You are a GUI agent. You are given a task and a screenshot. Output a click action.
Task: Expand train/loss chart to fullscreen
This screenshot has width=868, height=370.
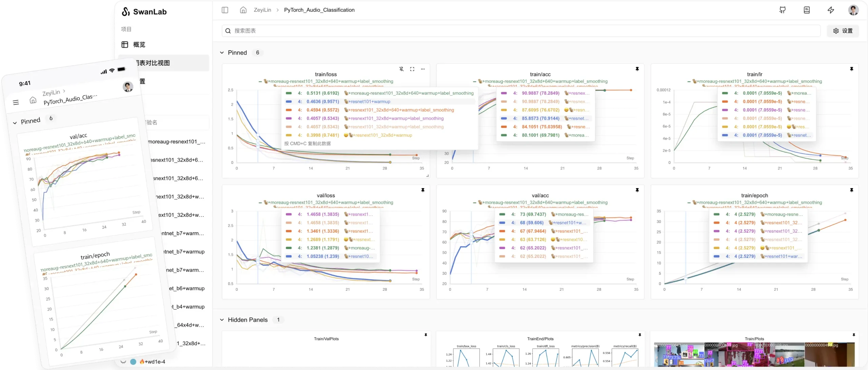coord(412,69)
